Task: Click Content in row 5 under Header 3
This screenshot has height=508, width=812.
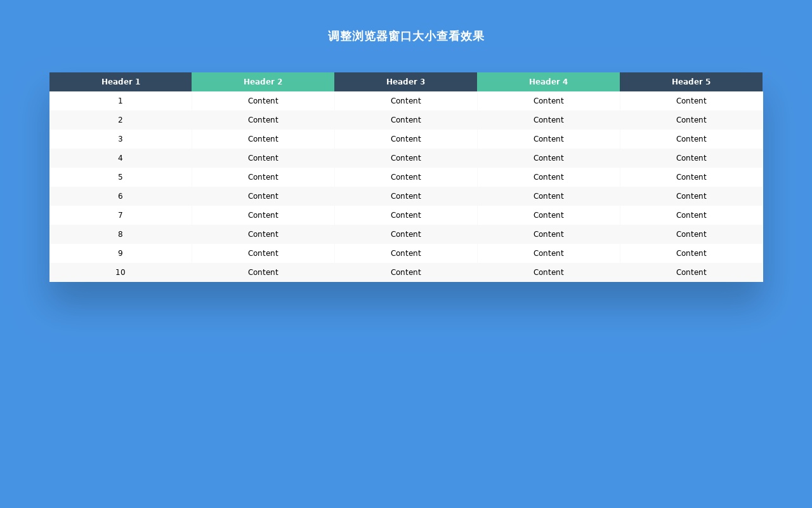Action: 406,177
